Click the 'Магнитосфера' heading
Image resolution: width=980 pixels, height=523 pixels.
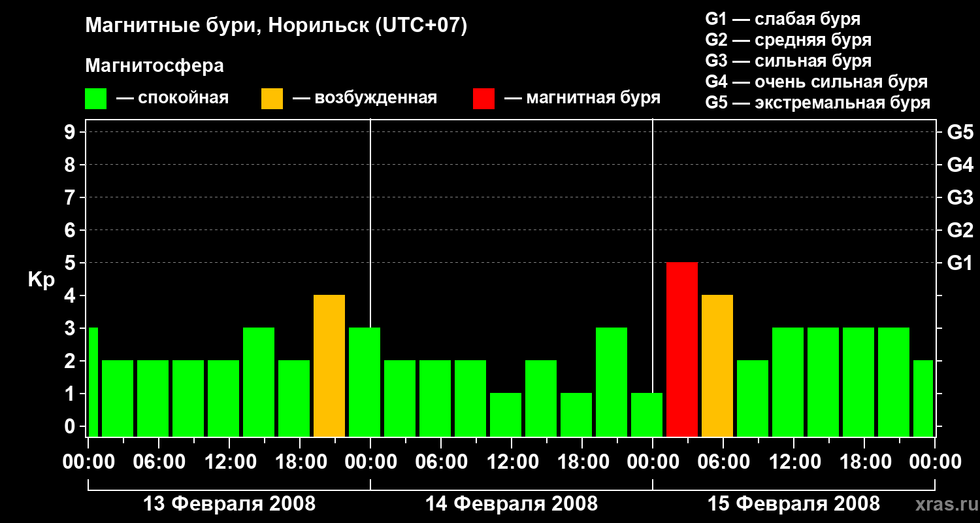pos(155,66)
